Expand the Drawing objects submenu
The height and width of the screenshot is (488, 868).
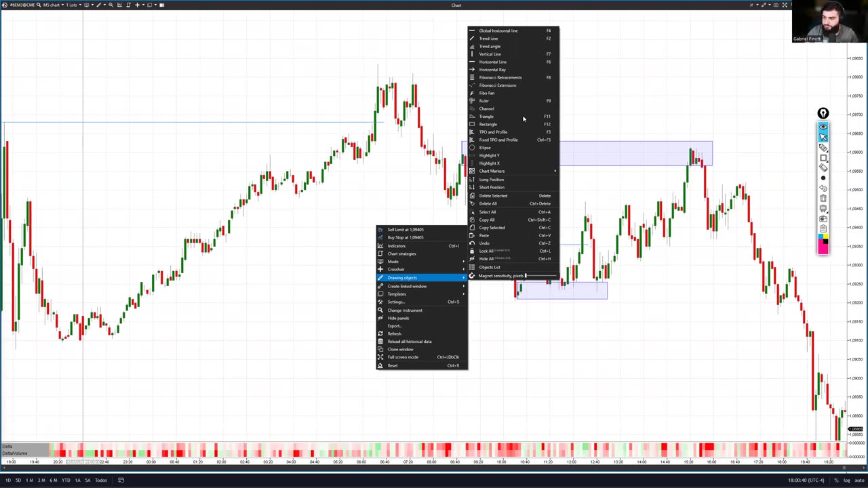(422, 278)
